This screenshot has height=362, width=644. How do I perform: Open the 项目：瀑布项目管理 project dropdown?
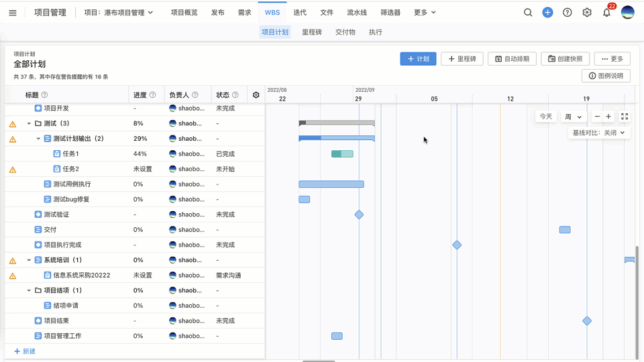pyautogui.click(x=119, y=12)
